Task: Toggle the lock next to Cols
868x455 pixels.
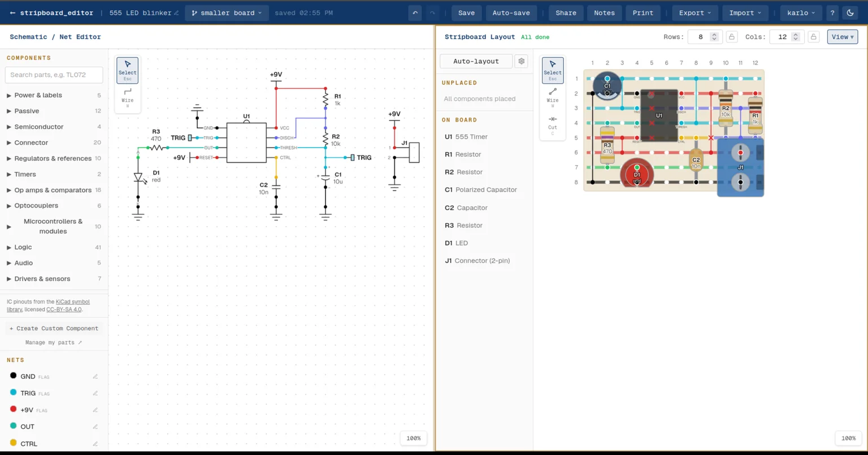Action: (x=814, y=37)
